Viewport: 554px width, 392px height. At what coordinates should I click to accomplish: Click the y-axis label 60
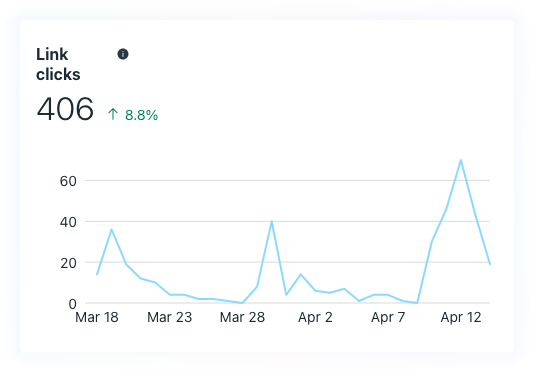tap(68, 181)
